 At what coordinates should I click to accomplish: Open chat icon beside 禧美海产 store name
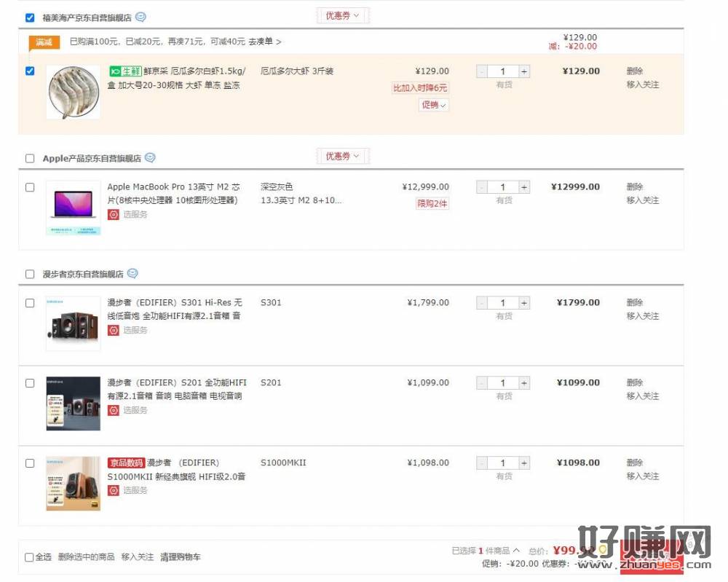141,17
